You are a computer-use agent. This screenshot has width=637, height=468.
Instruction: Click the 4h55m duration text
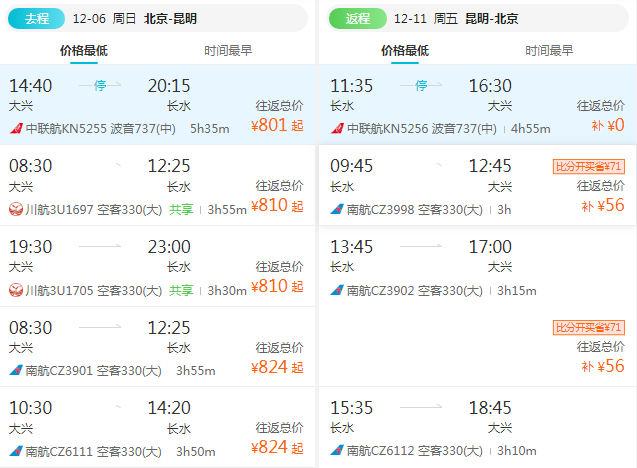coord(531,129)
